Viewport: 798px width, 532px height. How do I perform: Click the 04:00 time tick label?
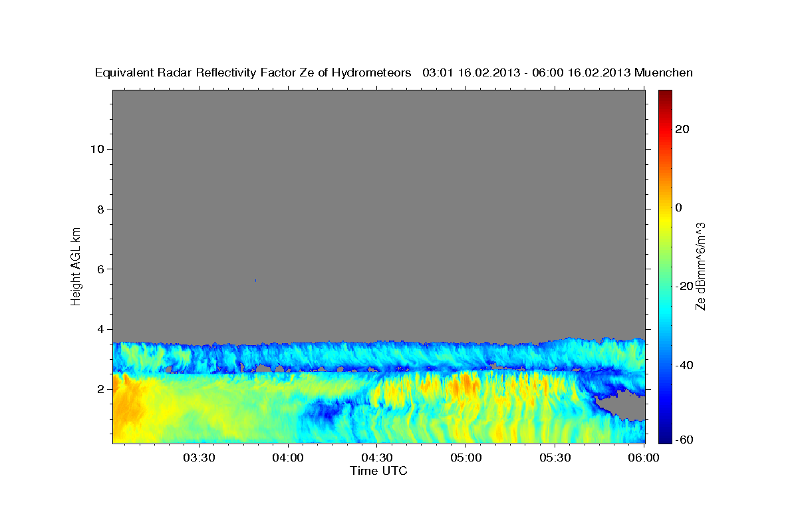[x=288, y=458]
